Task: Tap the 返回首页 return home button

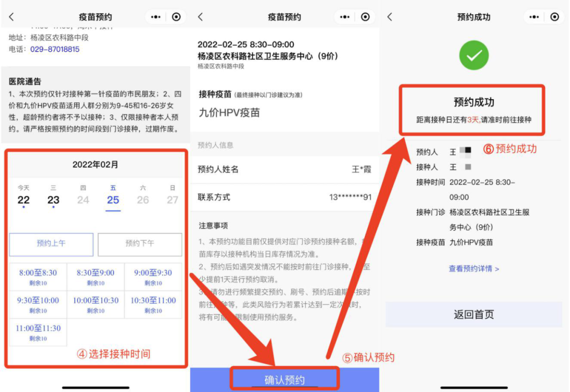Action: (473, 314)
